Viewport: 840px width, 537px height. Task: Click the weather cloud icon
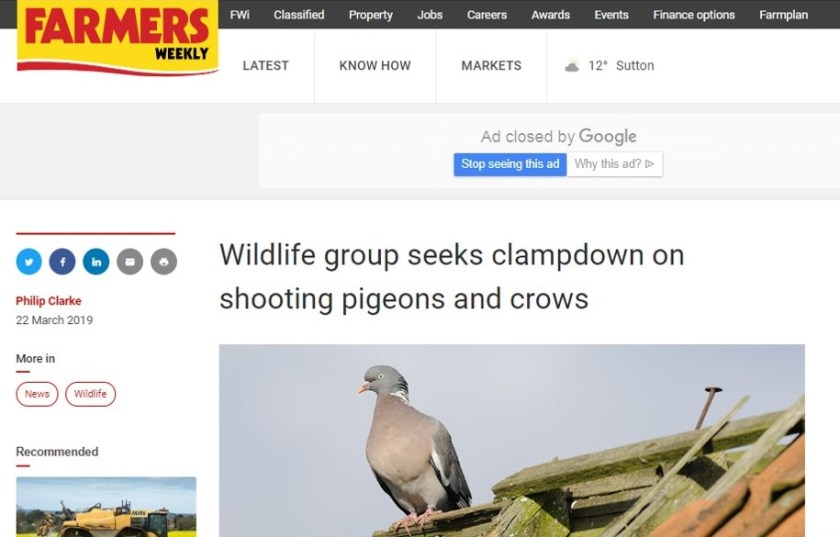pyautogui.click(x=572, y=66)
